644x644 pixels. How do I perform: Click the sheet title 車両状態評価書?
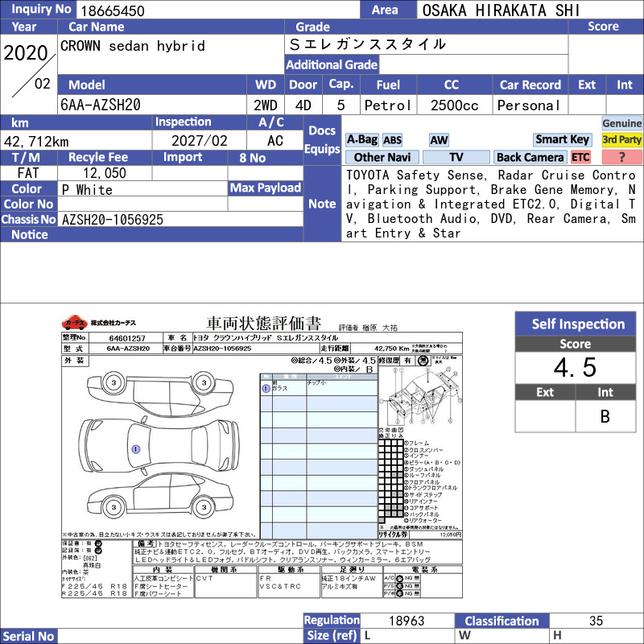(x=263, y=324)
